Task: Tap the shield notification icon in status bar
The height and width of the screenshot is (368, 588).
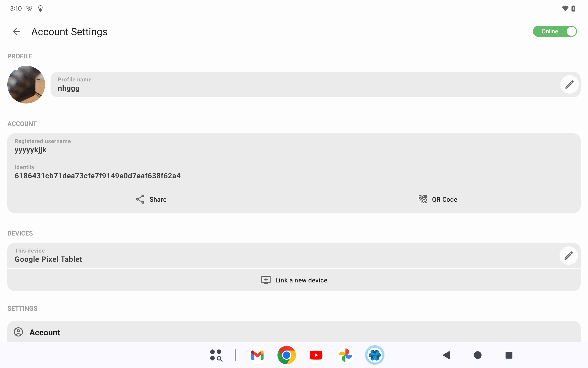Action: point(29,9)
